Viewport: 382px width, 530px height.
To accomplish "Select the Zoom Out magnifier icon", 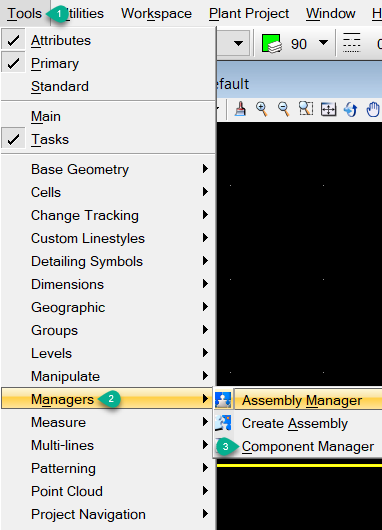I will coord(284,110).
